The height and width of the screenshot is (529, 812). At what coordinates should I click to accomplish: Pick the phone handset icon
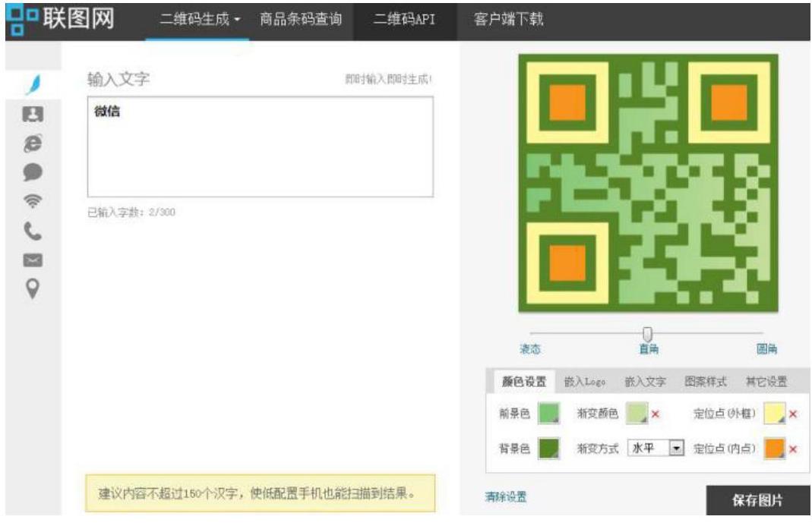point(33,231)
